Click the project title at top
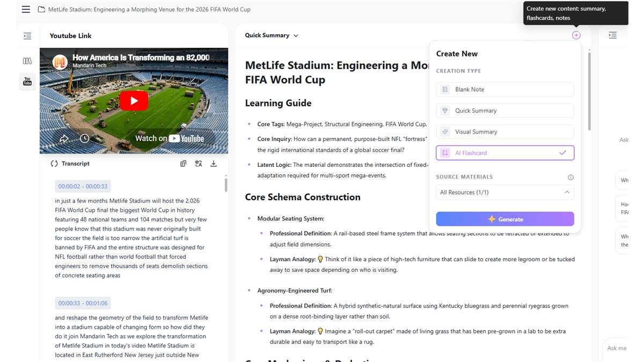The image size is (644, 362). point(149,9)
